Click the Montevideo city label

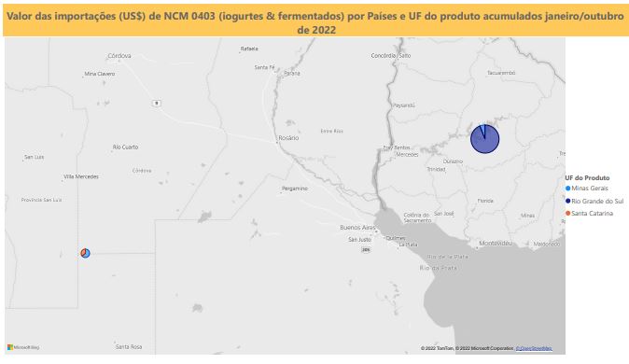[x=496, y=244]
